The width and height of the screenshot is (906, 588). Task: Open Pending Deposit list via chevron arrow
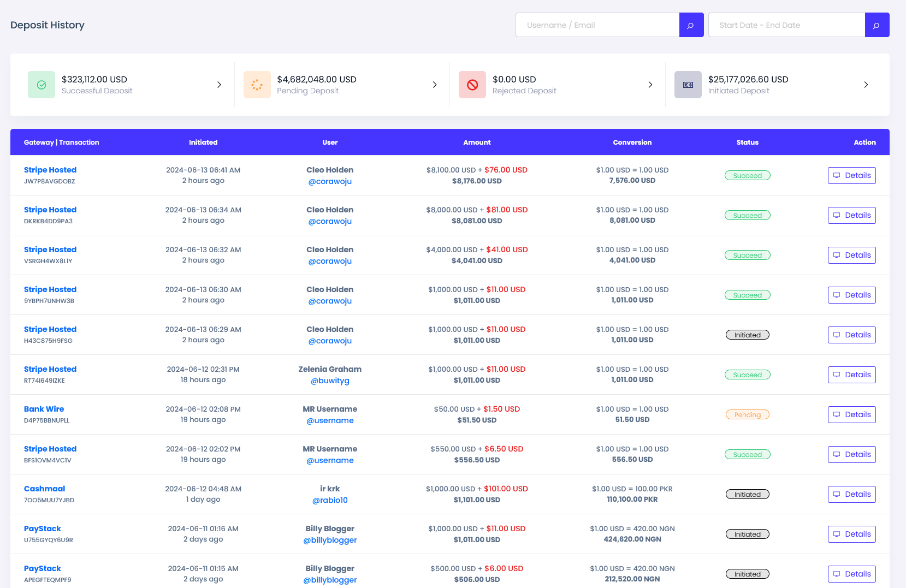pyautogui.click(x=435, y=85)
